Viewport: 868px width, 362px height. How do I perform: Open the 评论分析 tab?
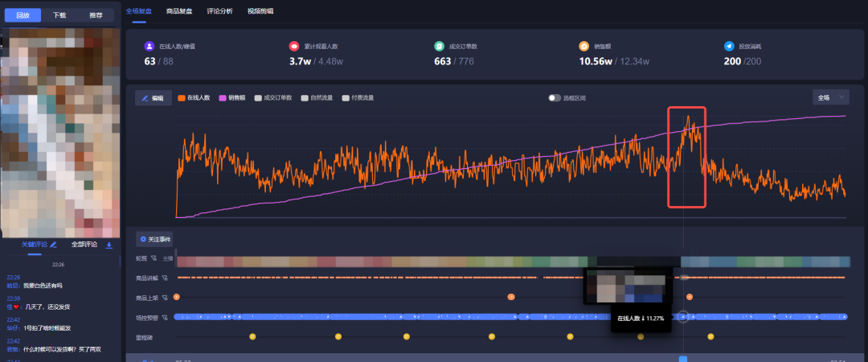219,11
